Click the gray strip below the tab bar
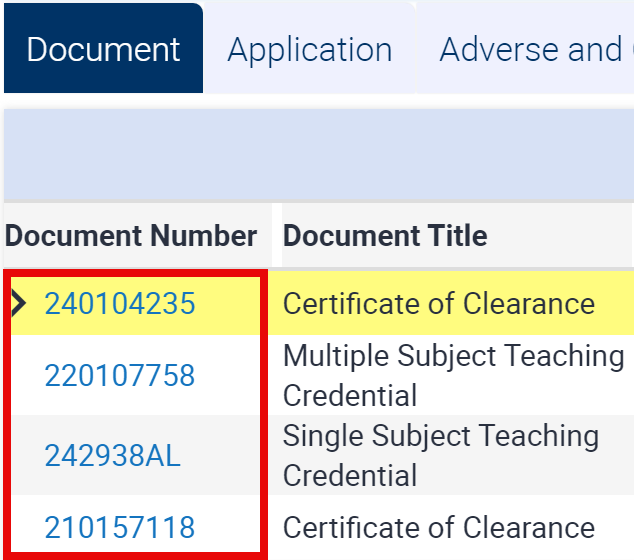Image resolution: width=634 pixels, height=560 pixels. [318, 101]
